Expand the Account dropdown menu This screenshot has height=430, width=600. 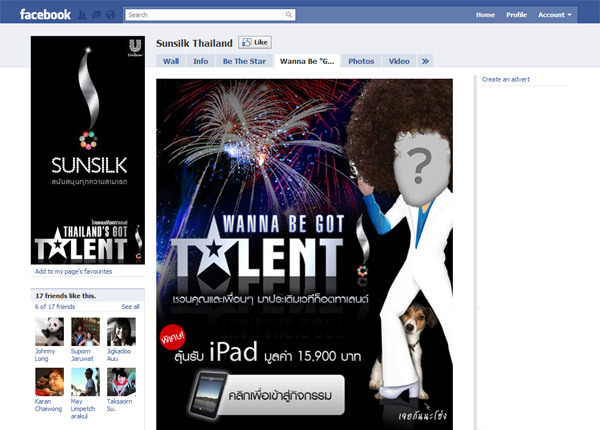click(x=554, y=15)
